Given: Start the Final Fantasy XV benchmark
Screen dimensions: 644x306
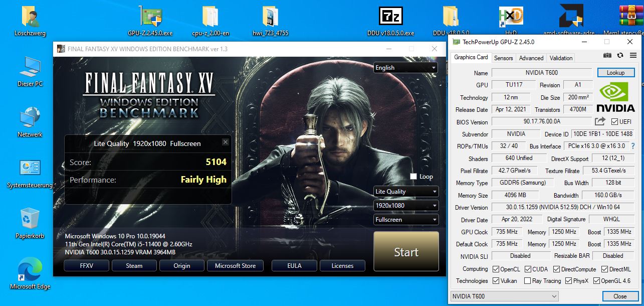Looking at the screenshot, I should 406,252.
